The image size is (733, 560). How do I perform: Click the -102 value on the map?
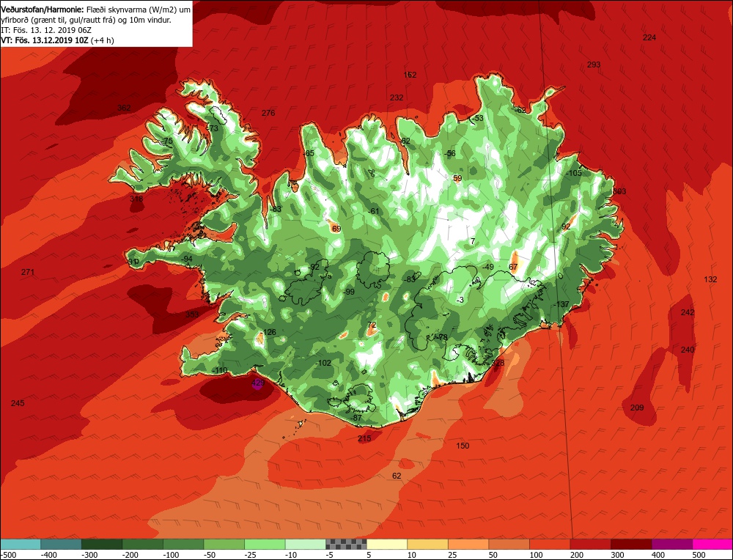[323, 364]
